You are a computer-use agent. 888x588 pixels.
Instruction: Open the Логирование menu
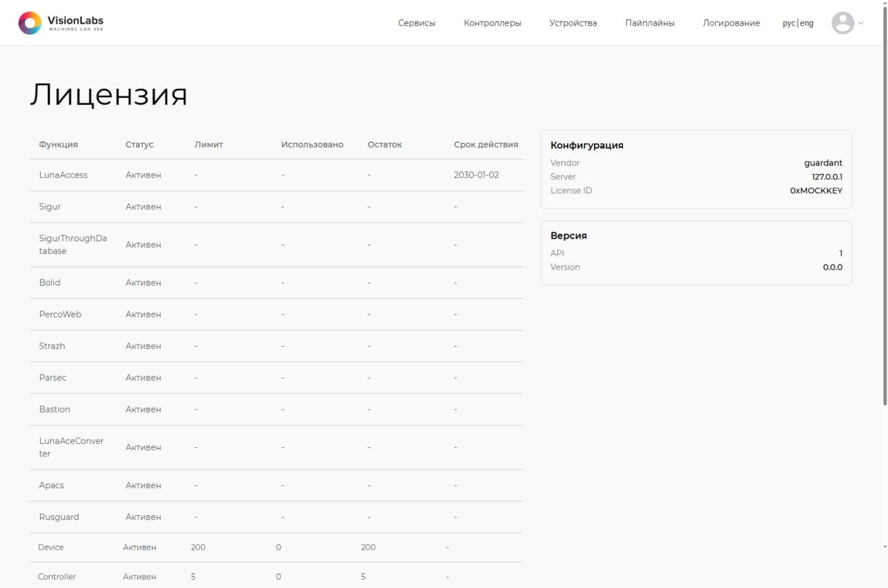(731, 23)
